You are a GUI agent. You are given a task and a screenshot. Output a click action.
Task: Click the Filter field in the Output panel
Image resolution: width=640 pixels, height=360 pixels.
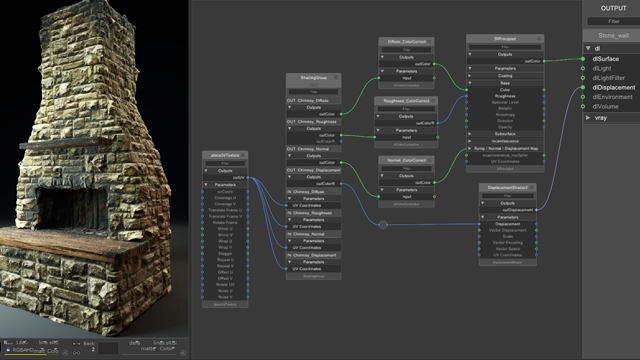click(613, 21)
